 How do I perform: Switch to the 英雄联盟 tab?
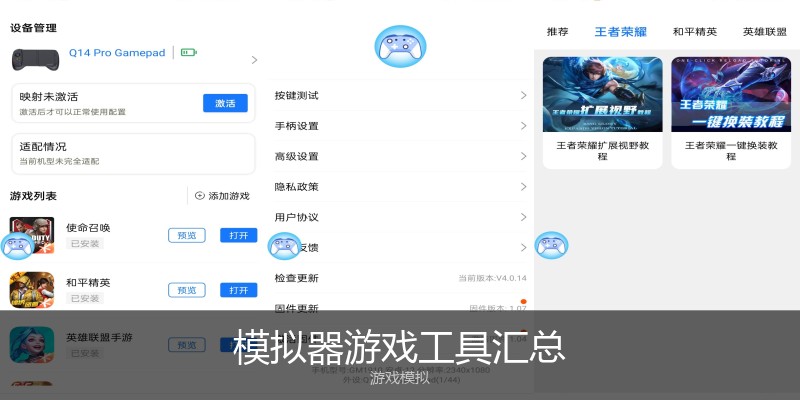click(x=765, y=32)
